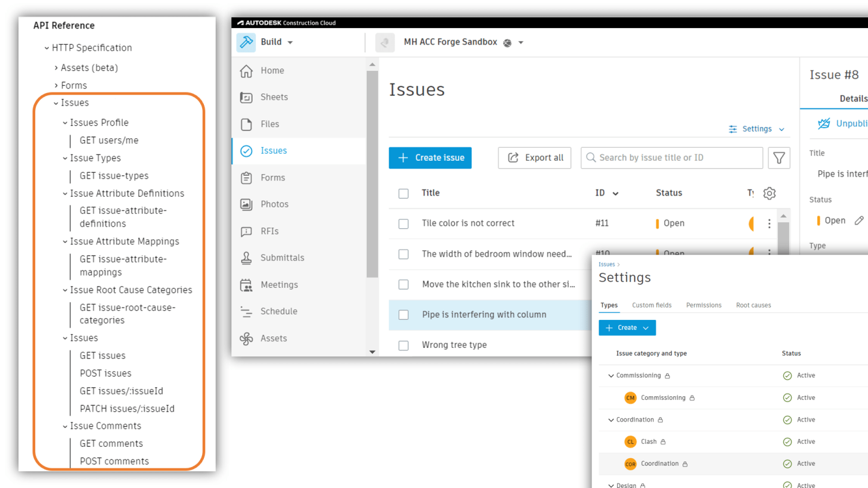The height and width of the screenshot is (488, 868).
Task: Toggle the select-all checkbox in Title header
Action: [404, 193]
